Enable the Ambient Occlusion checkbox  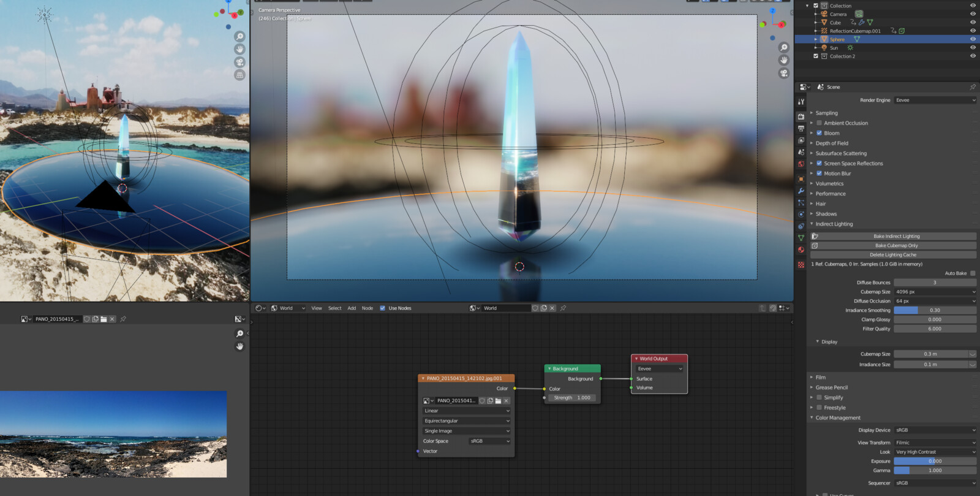[819, 123]
